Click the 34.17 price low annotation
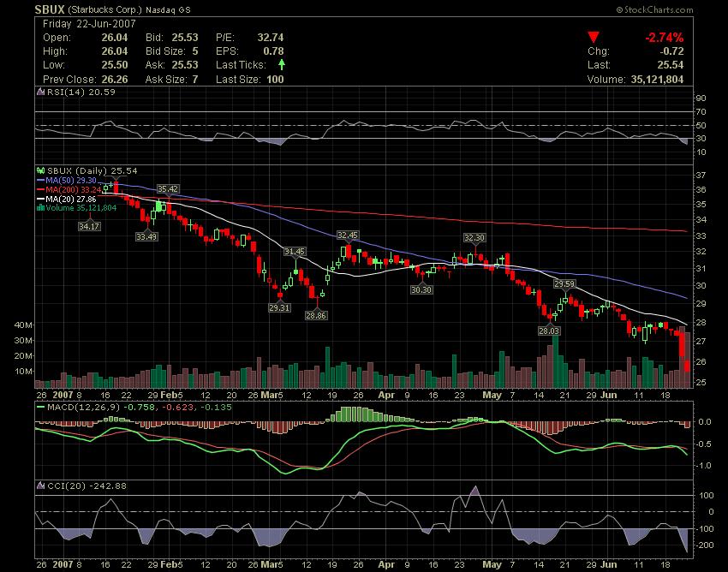The image size is (728, 572). click(89, 227)
